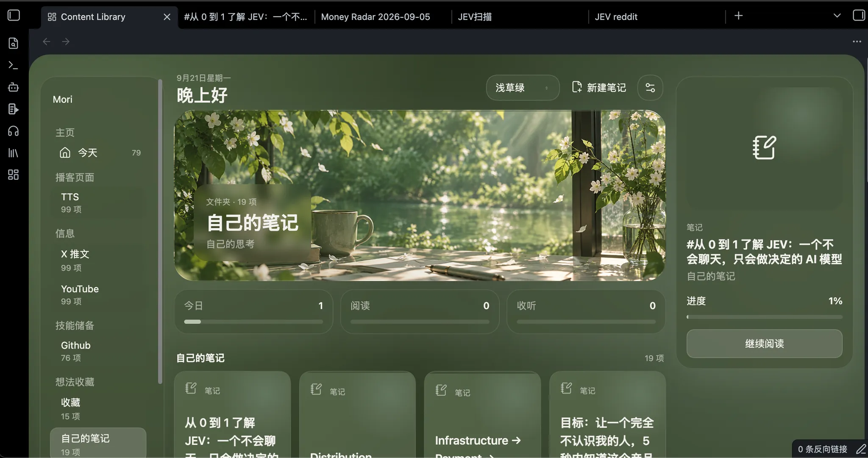Viewport: 868px width, 458px height.
Task: Open the headphones icon in ribbon
Action: pyautogui.click(x=14, y=131)
